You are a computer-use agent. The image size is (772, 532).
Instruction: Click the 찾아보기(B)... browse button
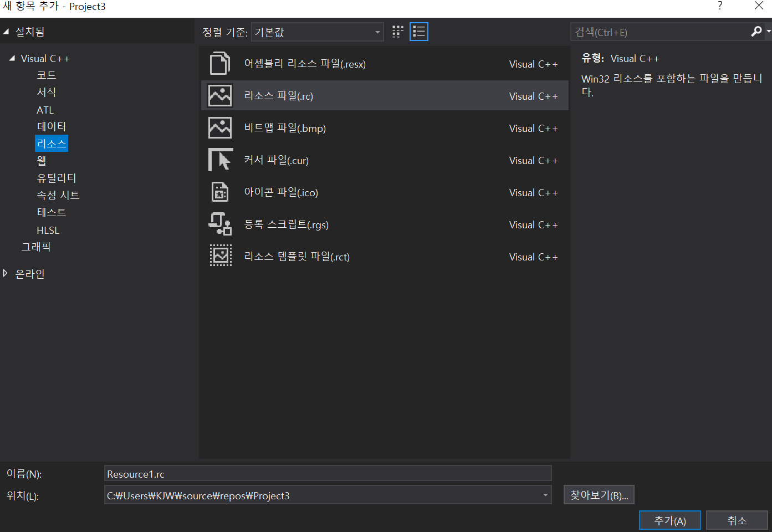point(599,495)
